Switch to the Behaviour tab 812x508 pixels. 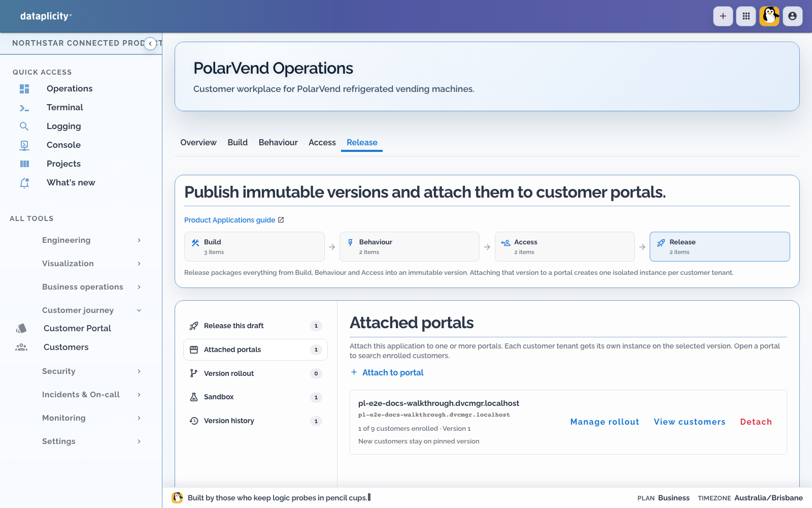coord(278,143)
